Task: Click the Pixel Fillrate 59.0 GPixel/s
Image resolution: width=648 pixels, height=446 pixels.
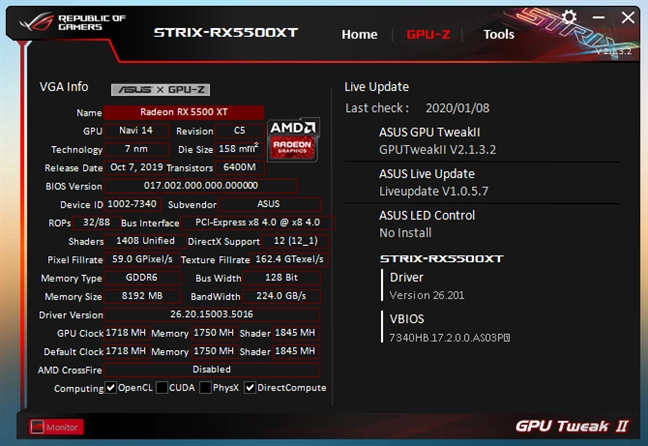Action: click(142, 259)
